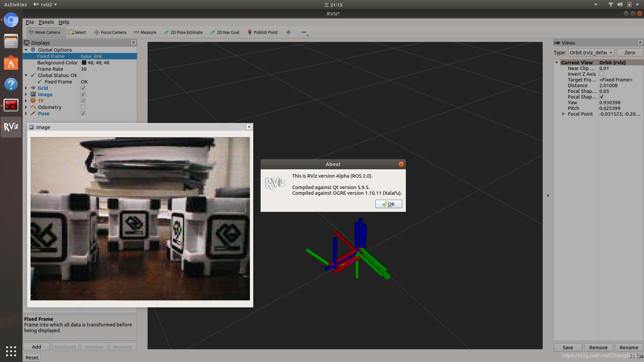Open the Panels menu
This screenshot has height=362, width=644.
click(x=46, y=22)
